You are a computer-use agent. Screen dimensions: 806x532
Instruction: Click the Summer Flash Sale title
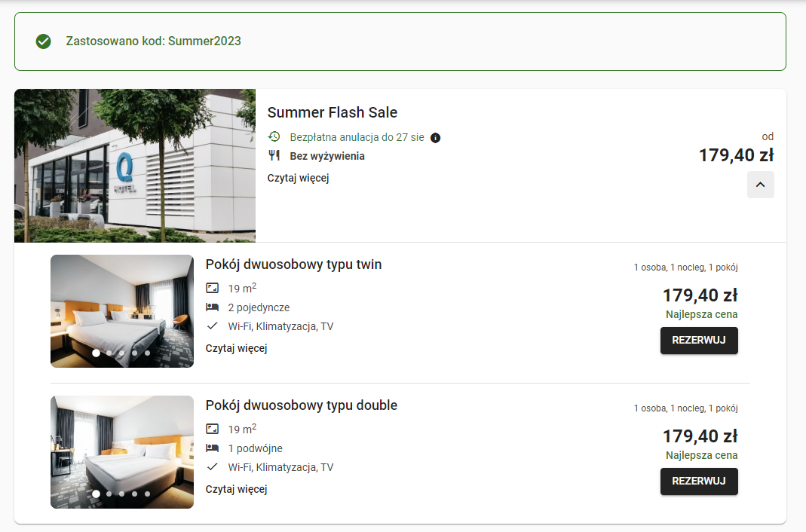click(x=332, y=112)
